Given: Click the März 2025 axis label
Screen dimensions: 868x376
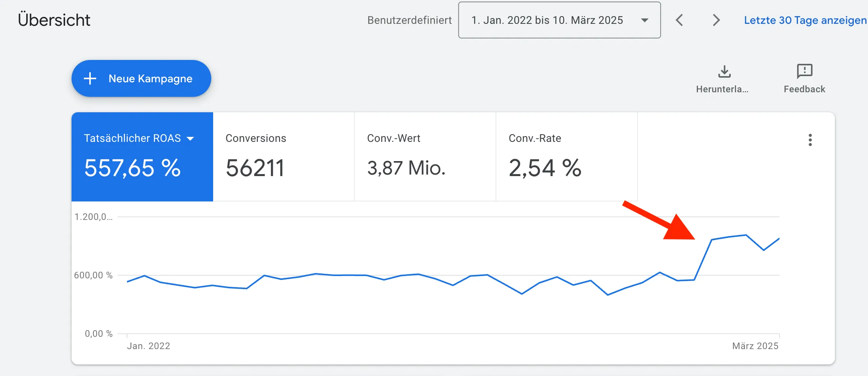Looking at the screenshot, I should [755, 346].
